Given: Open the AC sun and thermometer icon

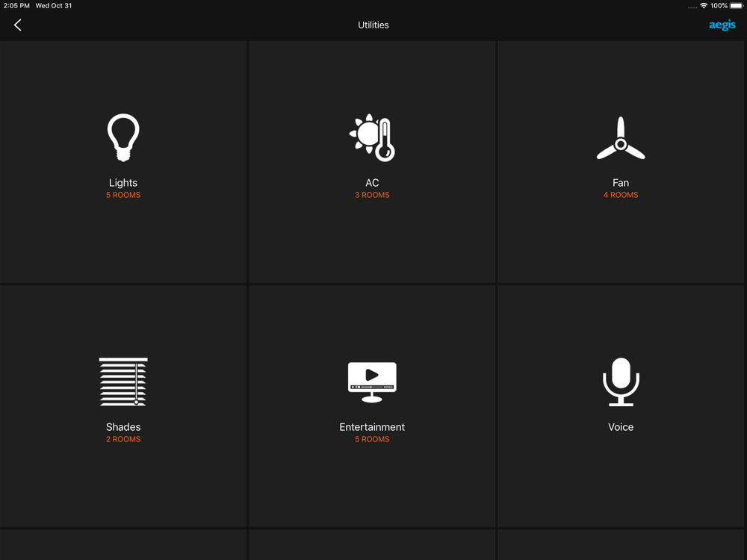Looking at the screenshot, I should click(x=372, y=137).
